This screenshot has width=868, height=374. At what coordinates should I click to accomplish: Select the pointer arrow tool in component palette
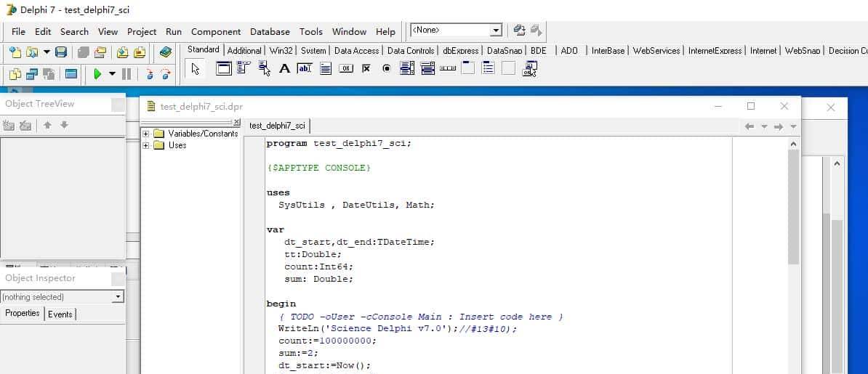196,68
